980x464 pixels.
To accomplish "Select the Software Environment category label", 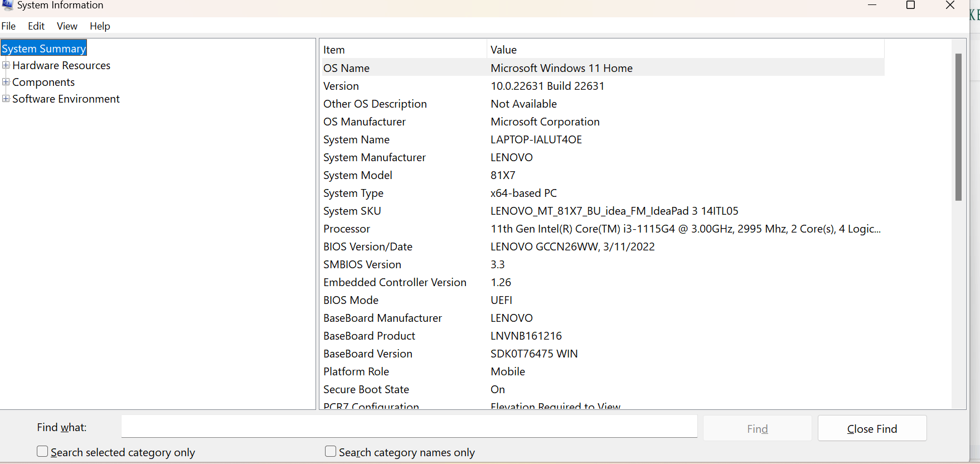I will click(x=66, y=99).
